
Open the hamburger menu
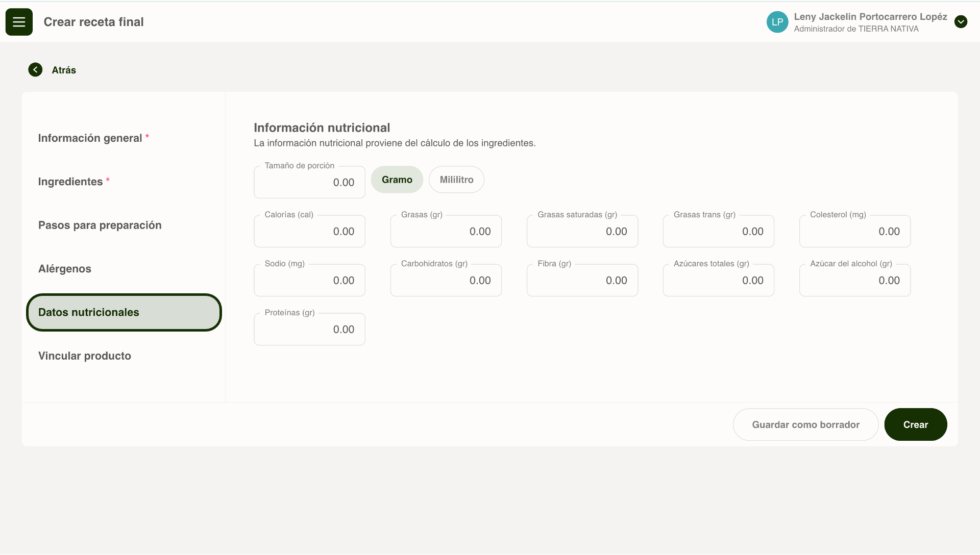pos(19,22)
